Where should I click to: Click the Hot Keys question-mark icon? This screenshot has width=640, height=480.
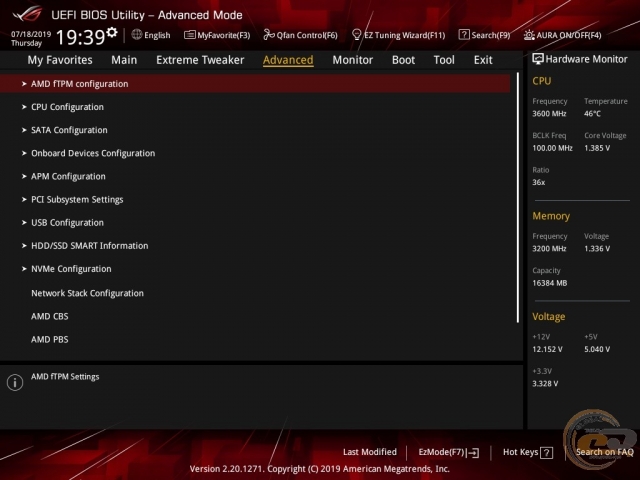click(x=546, y=453)
